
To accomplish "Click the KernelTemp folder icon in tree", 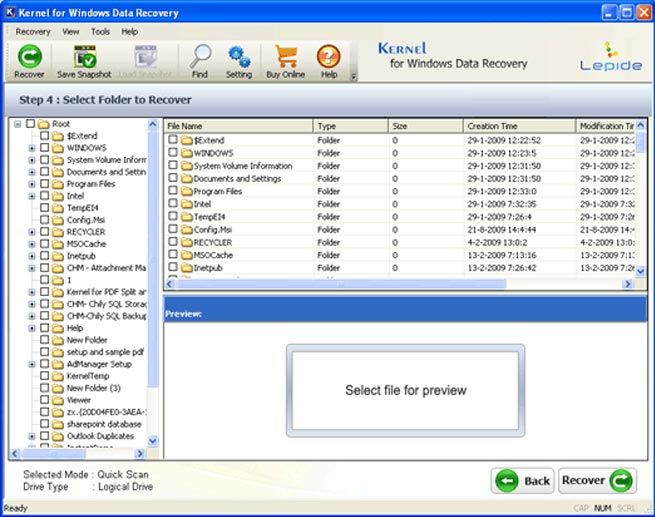I will tap(58, 376).
